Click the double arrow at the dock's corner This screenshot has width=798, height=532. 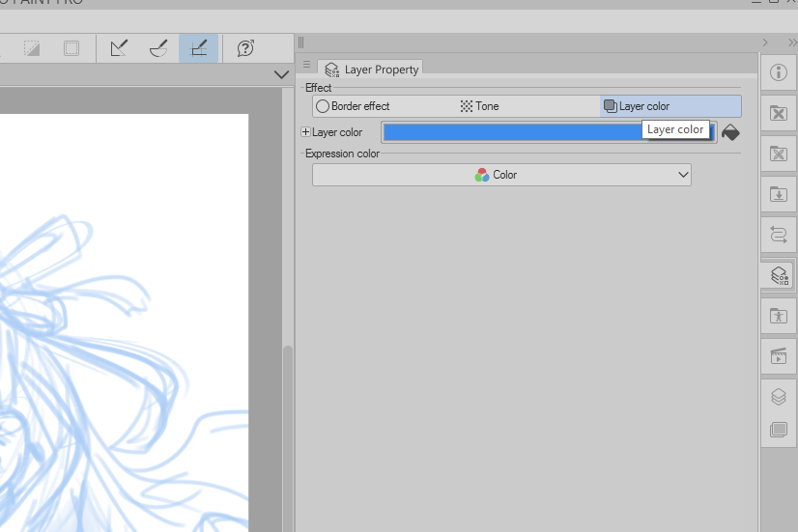click(x=792, y=42)
